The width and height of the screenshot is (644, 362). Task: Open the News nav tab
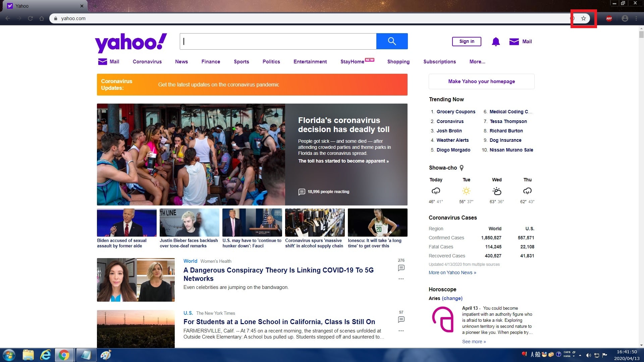(x=181, y=62)
